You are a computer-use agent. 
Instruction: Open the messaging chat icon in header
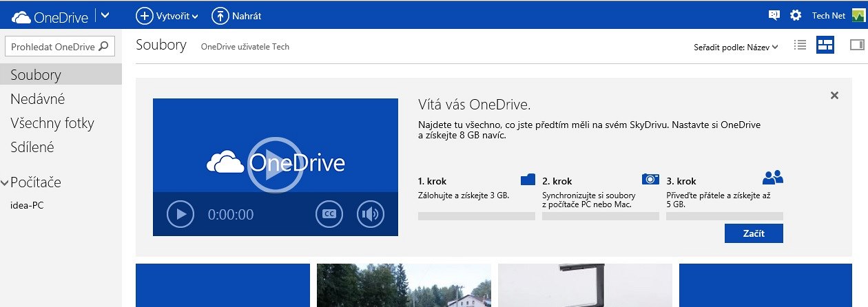(774, 15)
